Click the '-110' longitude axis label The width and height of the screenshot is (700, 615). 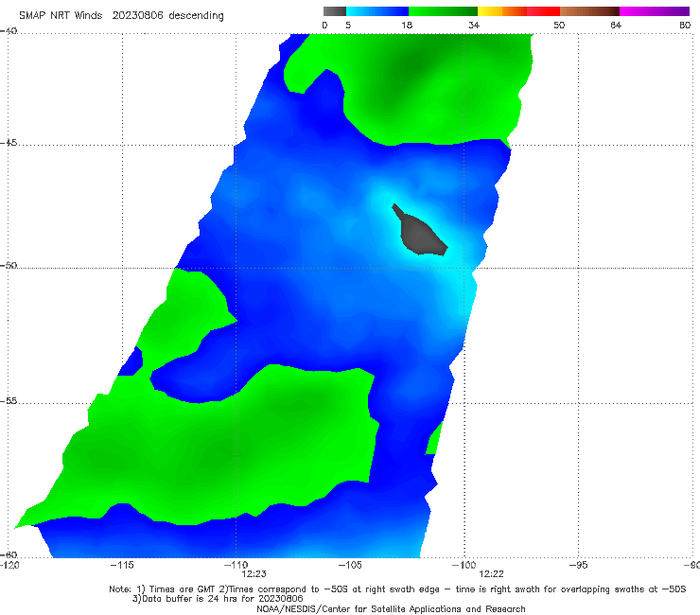236,566
